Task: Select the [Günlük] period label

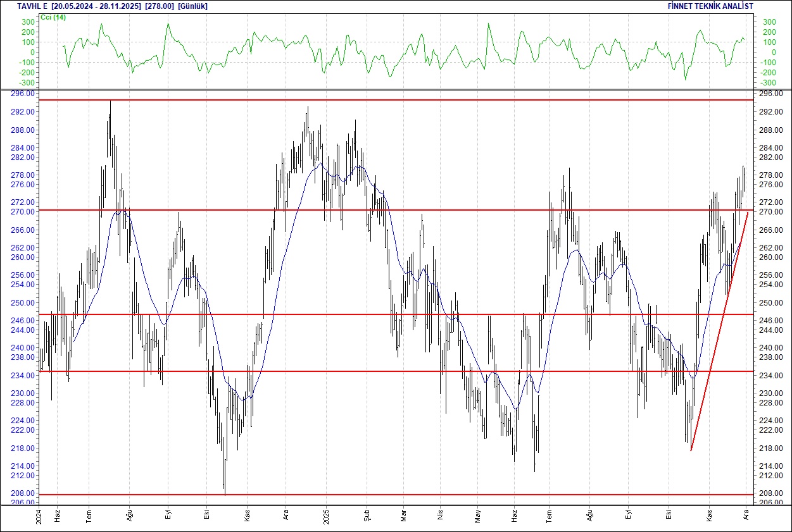Action: pyautogui.click(x=192, y=6)
